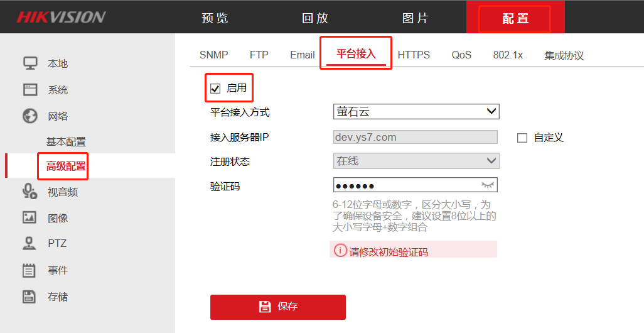644x333 pixels.
Task: Enable the 自定义 checkbox
Action: click(522, 138)
